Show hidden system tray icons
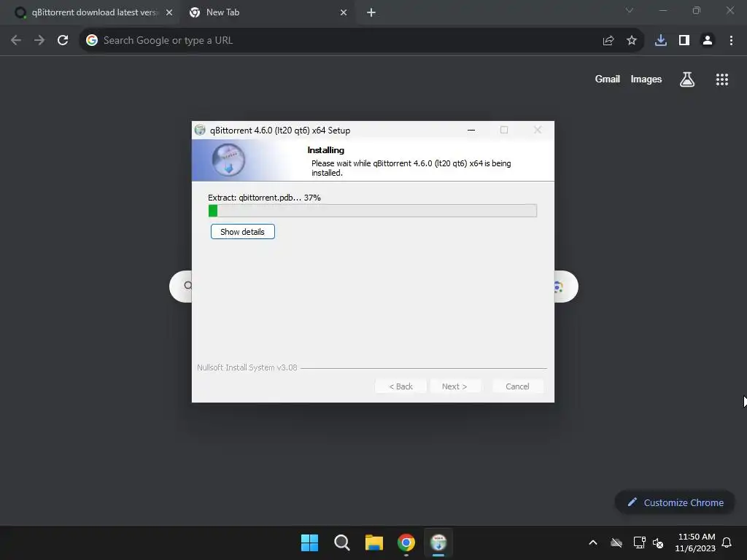Image resolution: width=747 pixels, height=560 pixels. pyautogui.click(x=593, y=542)
